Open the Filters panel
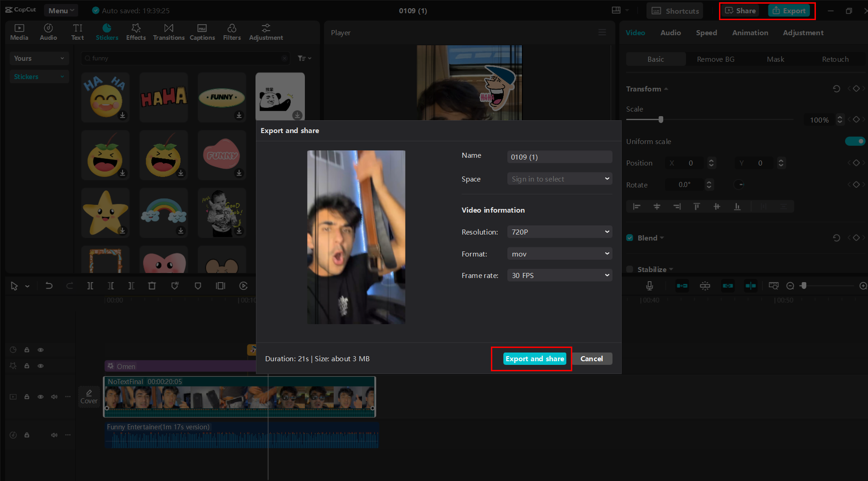The image size is (868, 481). click(232, 32)
